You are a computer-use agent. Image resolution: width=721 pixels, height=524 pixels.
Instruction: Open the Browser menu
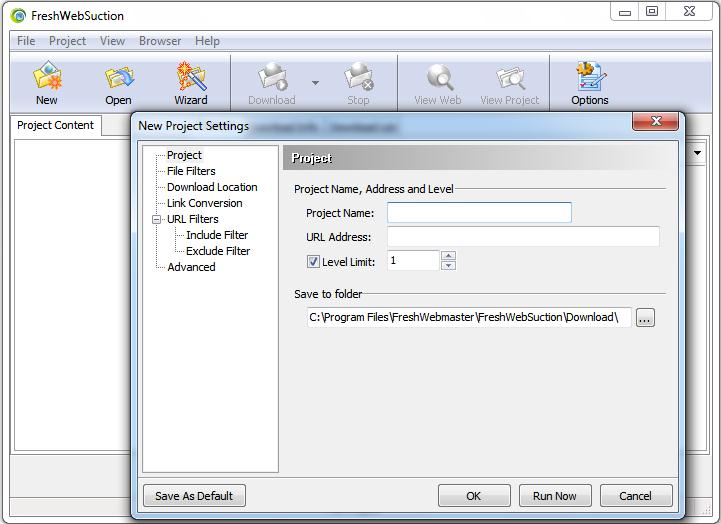click(160, 41)
